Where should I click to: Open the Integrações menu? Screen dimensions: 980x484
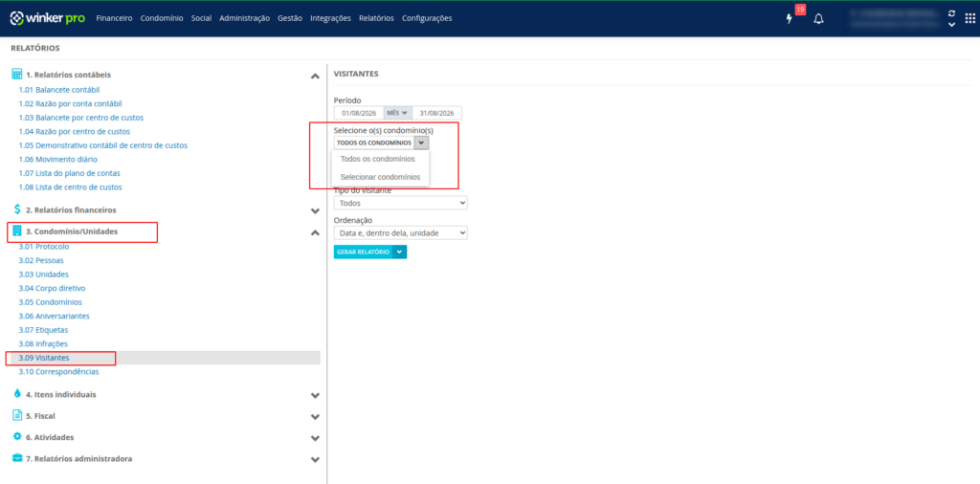[x=330, y=18]
